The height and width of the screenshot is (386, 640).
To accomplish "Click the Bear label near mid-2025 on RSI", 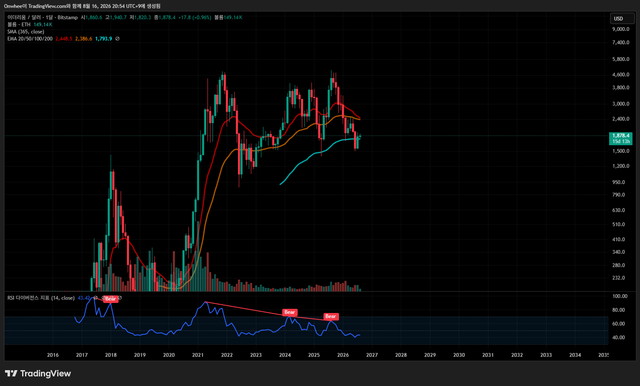I will [330, 316].
